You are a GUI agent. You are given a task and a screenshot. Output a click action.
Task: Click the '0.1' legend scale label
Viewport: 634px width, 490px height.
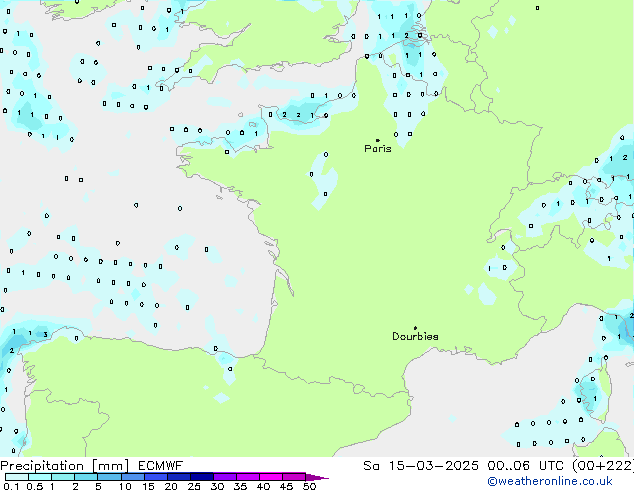point(11,486)
